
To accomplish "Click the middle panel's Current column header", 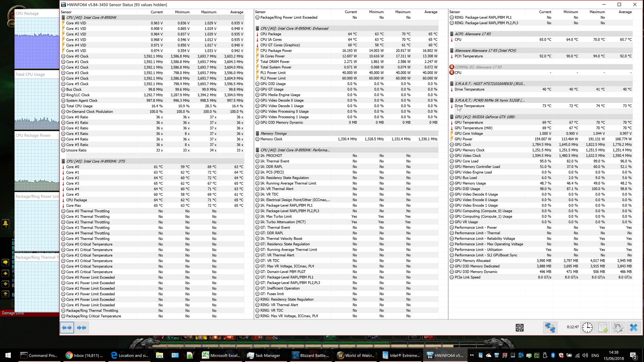I will (351, 12).
